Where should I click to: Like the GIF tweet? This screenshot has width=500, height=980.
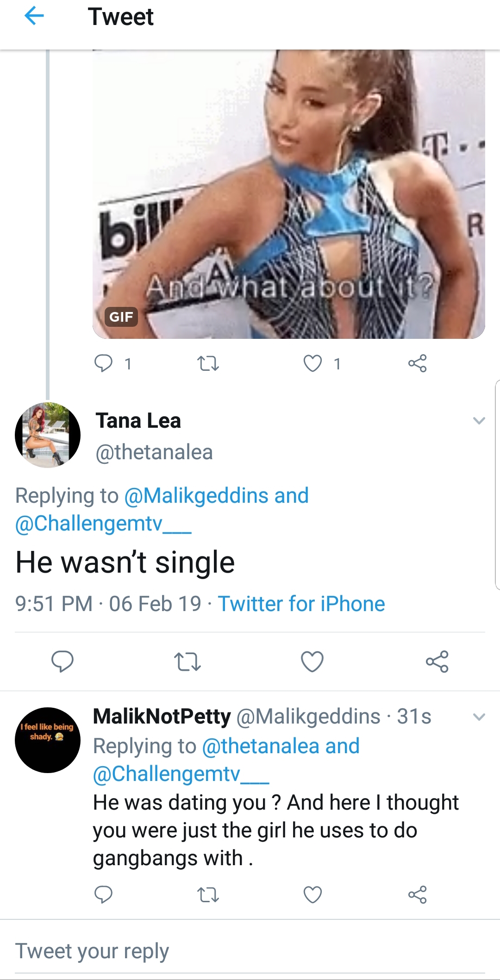click(x=312, y=364)
